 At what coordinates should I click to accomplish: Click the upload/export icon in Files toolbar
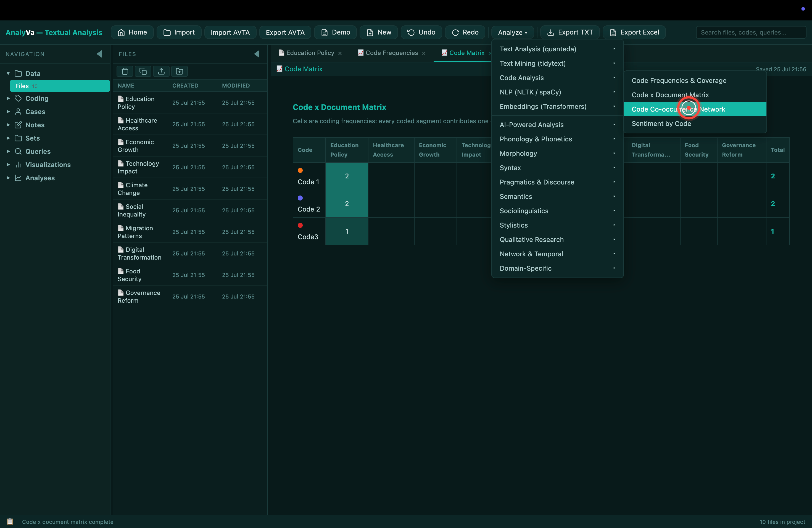coord(161,71)
